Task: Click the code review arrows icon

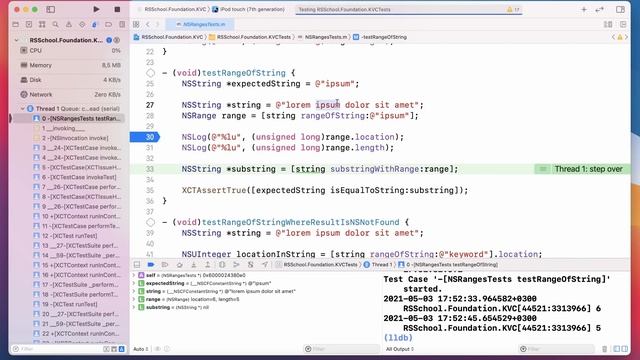Action: (599, 9)
